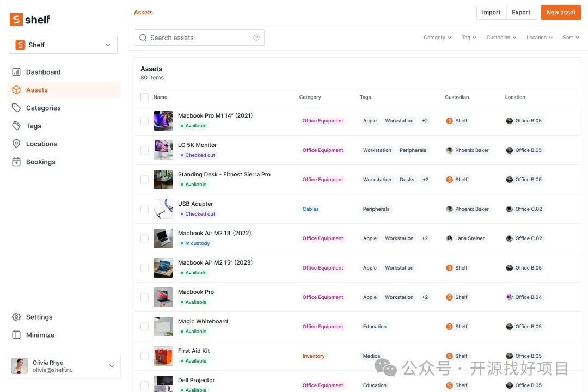Check the LG 5K Monitor row checkbox
588x392 pixels.
[144, 150]
